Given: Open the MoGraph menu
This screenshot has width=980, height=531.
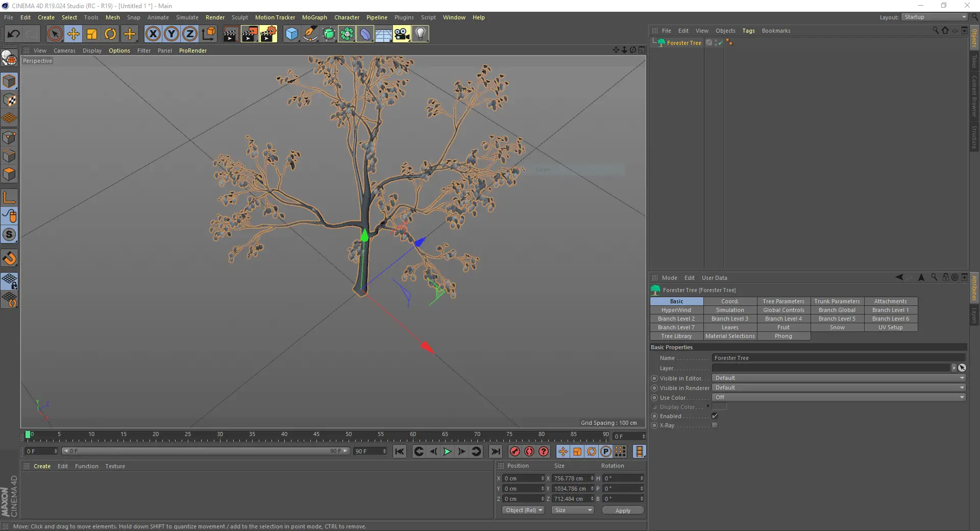Looking at the screenshot, I should (314, 17).
